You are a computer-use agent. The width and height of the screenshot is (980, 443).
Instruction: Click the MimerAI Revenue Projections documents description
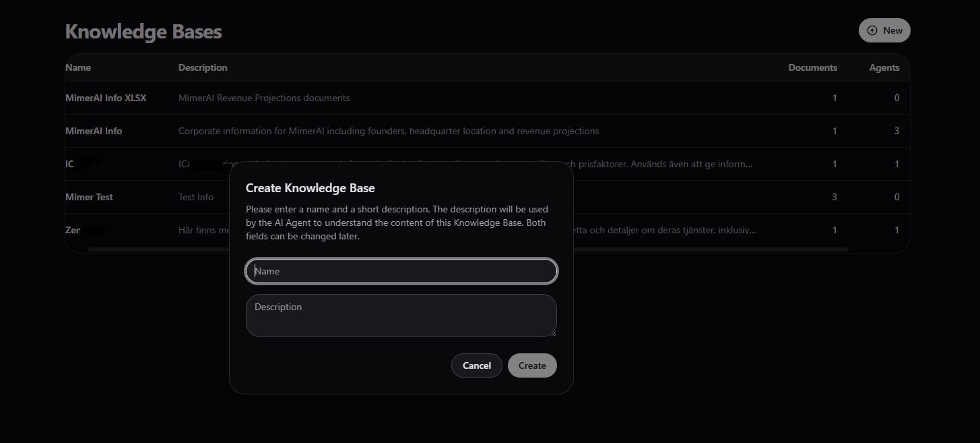point(264,98)
